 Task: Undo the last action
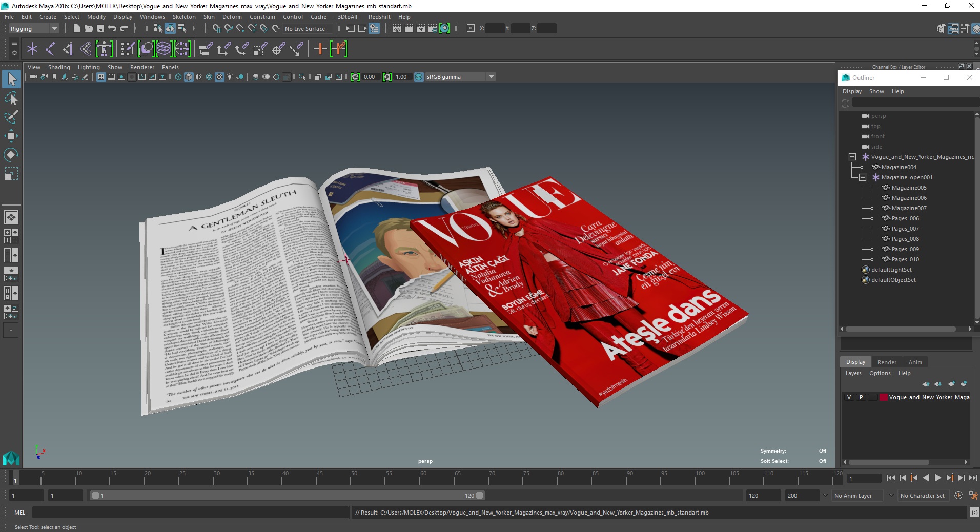click(x=112, y=29)
